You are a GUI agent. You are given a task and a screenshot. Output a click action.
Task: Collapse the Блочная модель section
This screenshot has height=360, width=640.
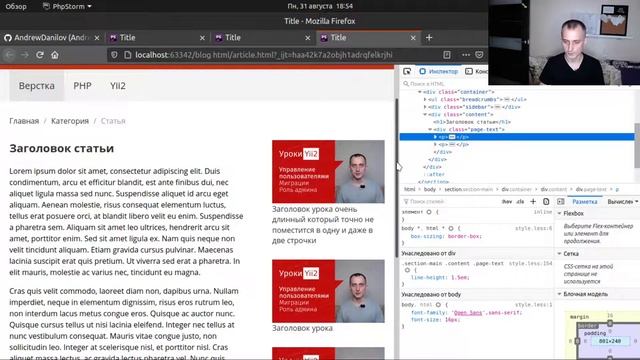[x=560, y=294]
